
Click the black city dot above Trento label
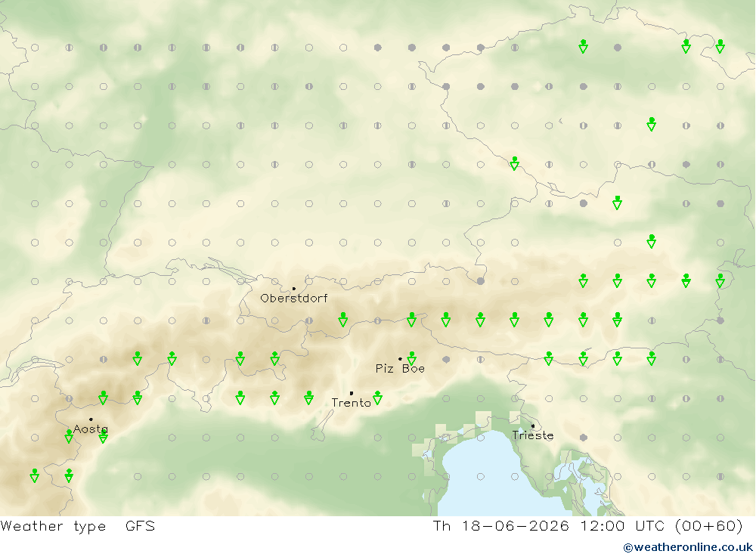coord(352,394)
